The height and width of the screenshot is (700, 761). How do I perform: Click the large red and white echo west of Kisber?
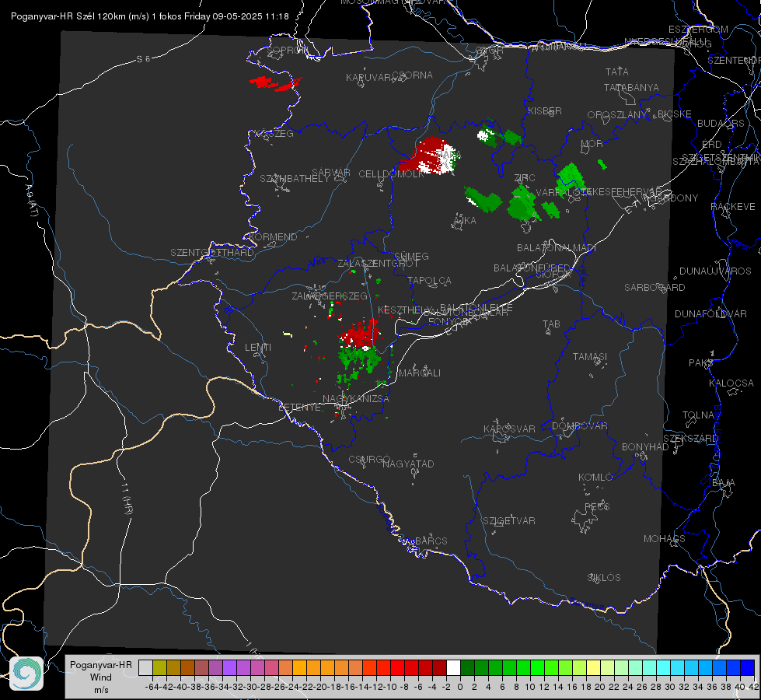[430, 156]
